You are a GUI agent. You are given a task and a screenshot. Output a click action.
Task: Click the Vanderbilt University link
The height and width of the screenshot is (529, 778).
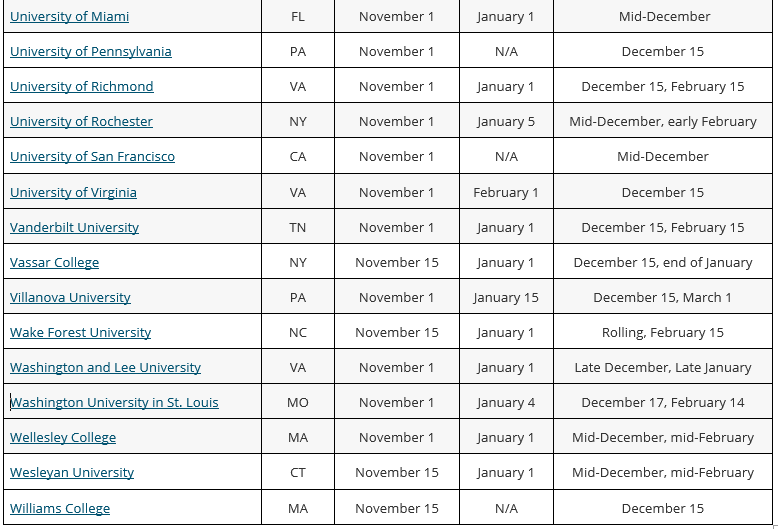click(74, 227)
